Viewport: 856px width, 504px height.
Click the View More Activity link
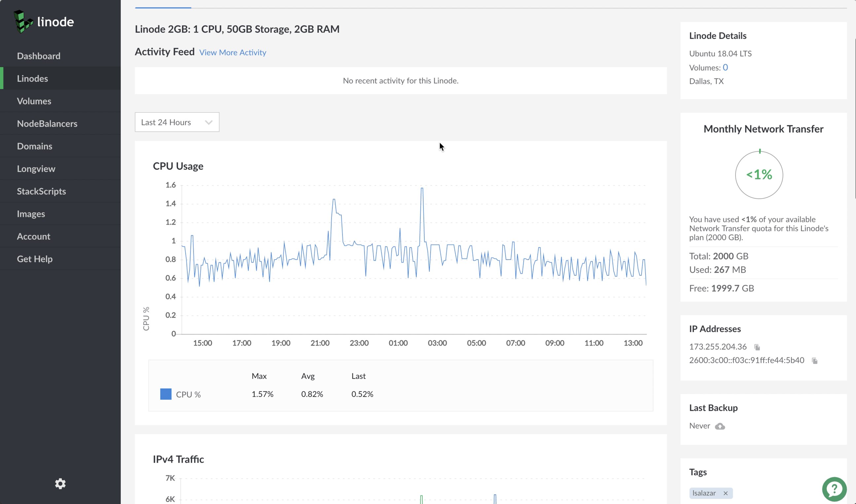click(232, 53)
